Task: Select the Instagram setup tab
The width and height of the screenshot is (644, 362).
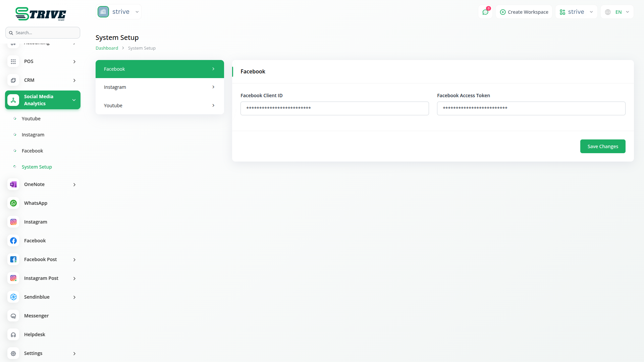Action: tap(160, 87)
